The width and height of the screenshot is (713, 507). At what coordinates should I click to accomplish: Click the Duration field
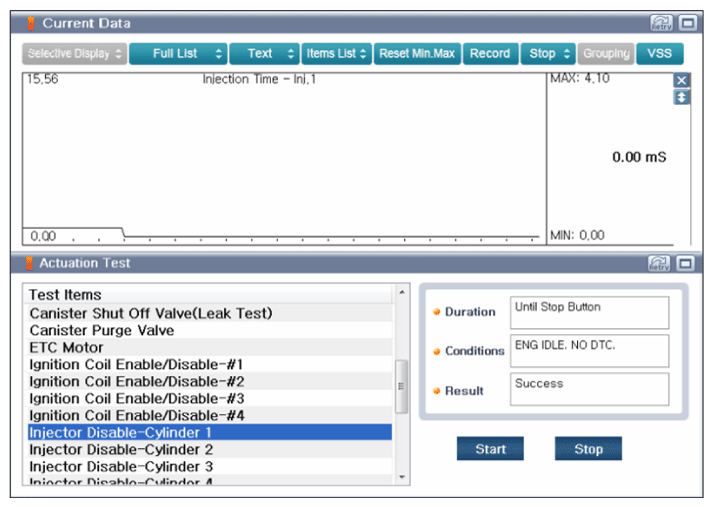point(588,313)
